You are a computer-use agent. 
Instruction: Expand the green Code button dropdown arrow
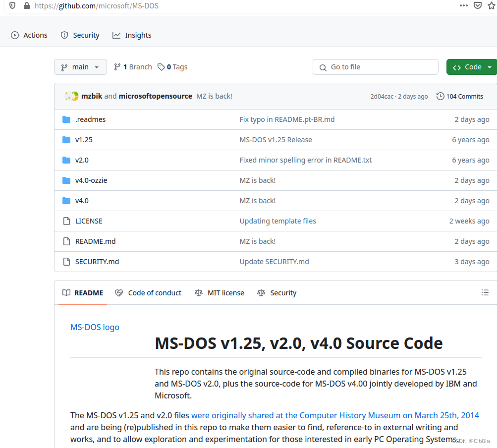489,66
